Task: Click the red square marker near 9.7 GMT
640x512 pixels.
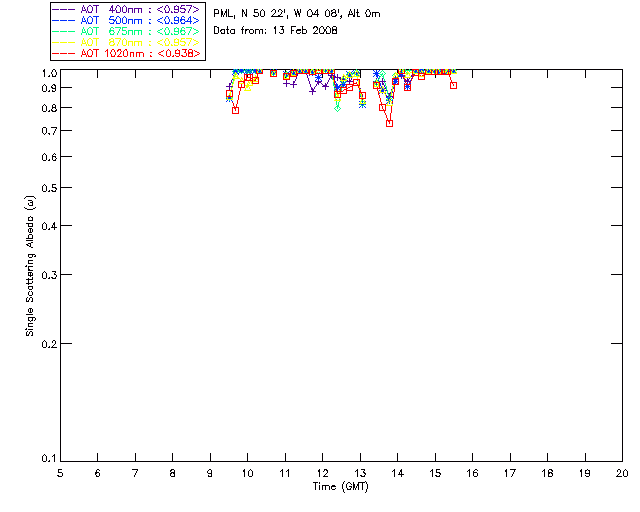Action: click(236, 110)
